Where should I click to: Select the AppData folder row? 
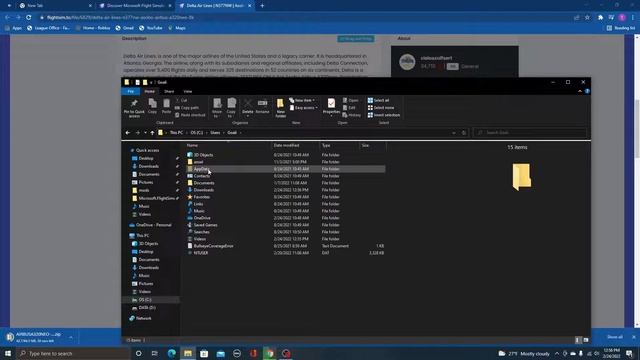tap(285, 169)
